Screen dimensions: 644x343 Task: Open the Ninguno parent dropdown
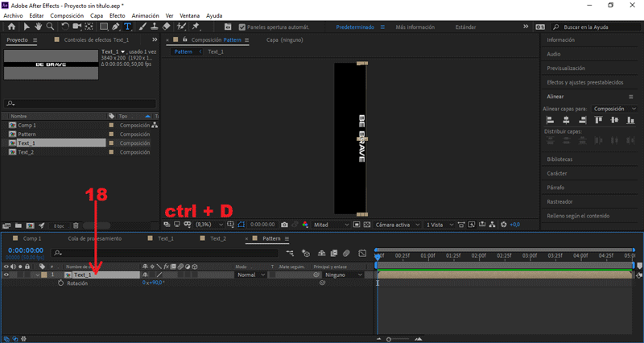coord(344,275)
